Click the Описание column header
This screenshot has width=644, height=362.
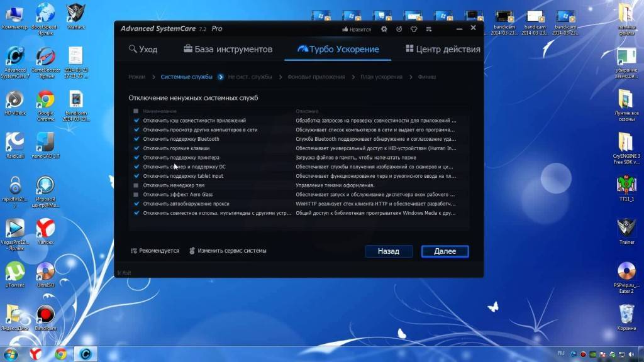(x=307, y=111)
